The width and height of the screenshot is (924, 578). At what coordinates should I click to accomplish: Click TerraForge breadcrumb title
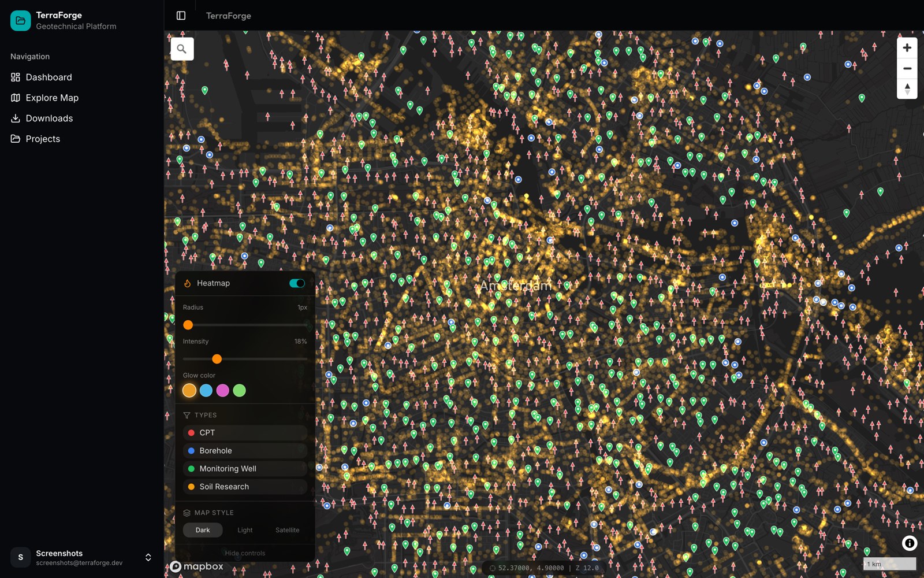pyautogui.click(x=229, y=16)
